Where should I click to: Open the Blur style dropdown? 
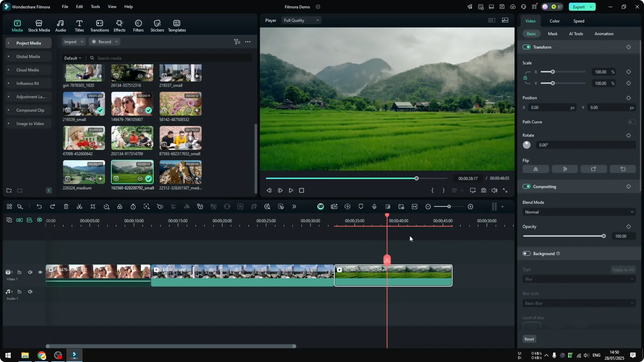pos(579,303)
